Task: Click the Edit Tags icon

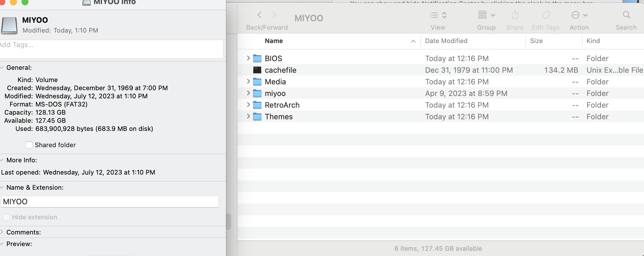Action: pos(546,15)
